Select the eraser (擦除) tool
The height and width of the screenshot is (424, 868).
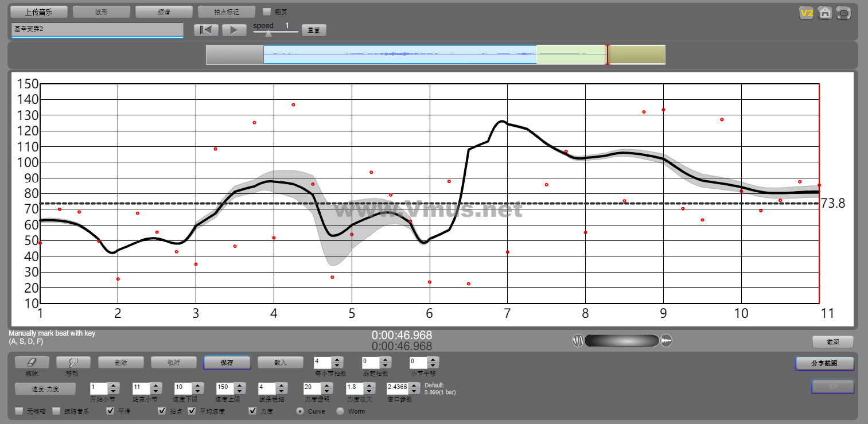pyautogui.click(x=32, y=363)
